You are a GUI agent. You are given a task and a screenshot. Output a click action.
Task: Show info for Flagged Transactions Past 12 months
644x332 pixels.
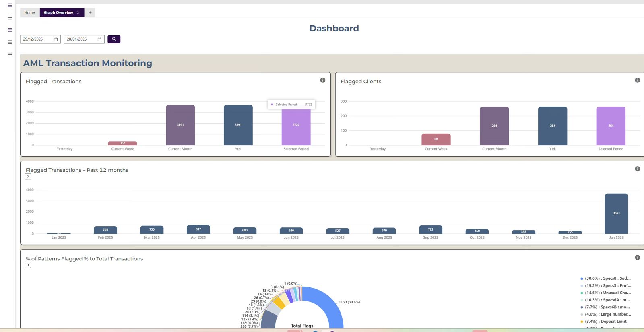click(637, 169)
